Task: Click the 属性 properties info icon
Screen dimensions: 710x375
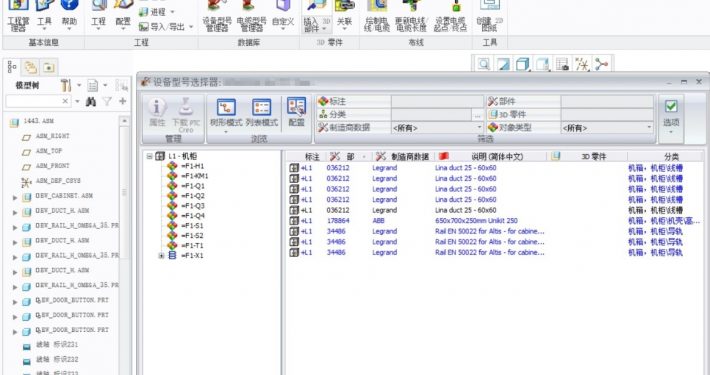Action: [x=157, y=107]
